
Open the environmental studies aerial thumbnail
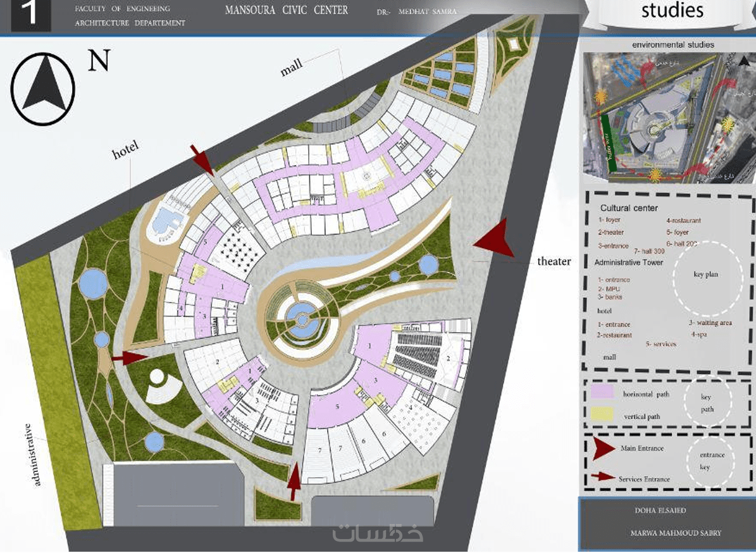669,118
